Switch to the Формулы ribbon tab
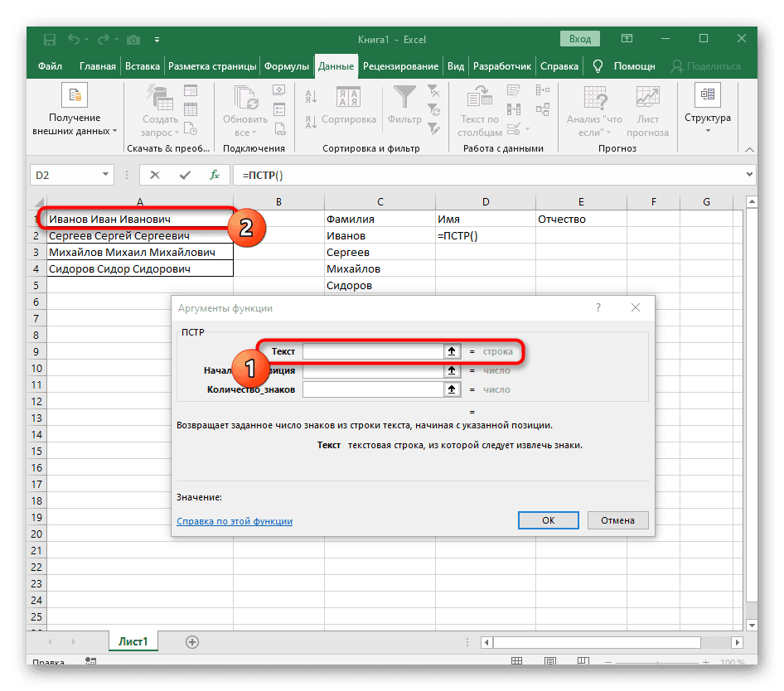Image resolution: width=784 pixels, height=691 pixels. [x=288, y=65]
